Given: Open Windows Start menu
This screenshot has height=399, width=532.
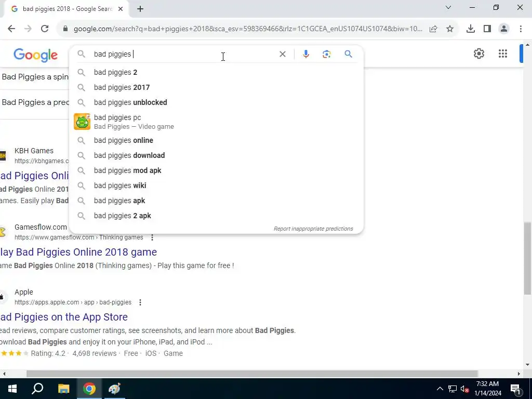Looking at the screenshot, I should coord(12,389).
